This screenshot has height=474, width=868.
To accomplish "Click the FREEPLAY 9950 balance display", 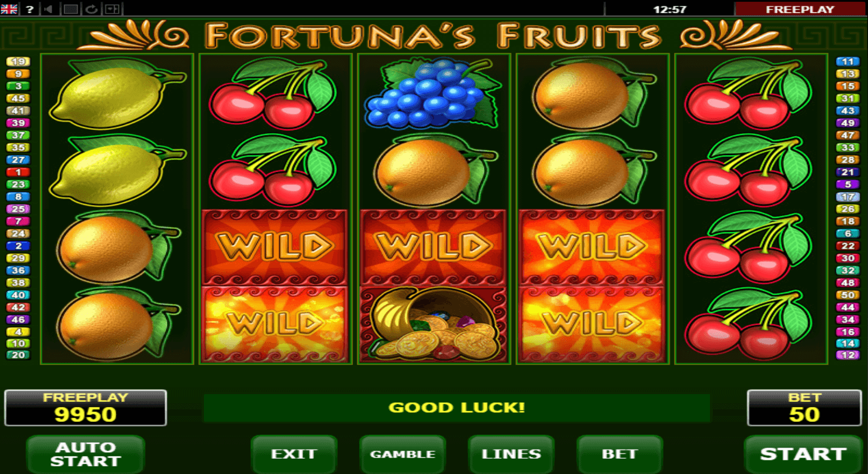I will [86, 408].
